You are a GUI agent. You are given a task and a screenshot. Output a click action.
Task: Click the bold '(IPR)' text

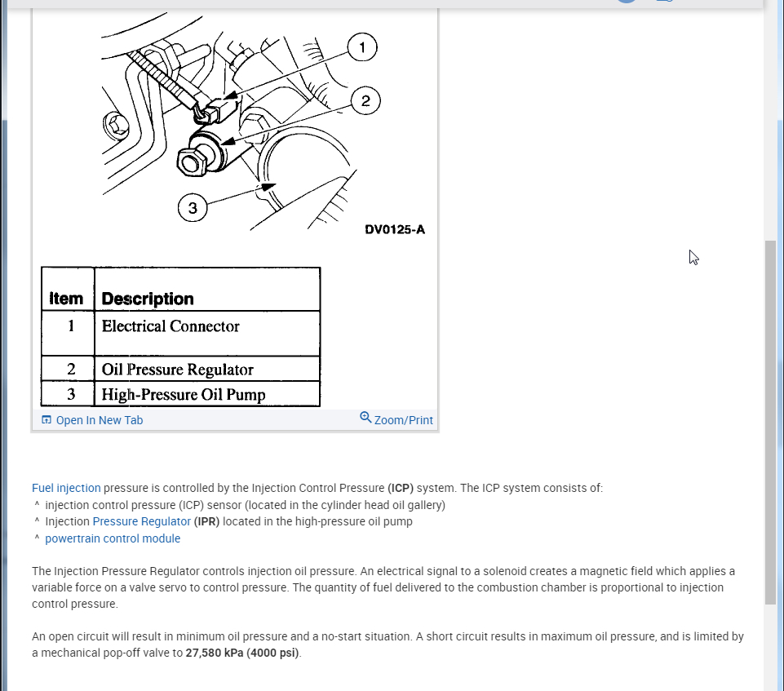click(x=206, y=521)
